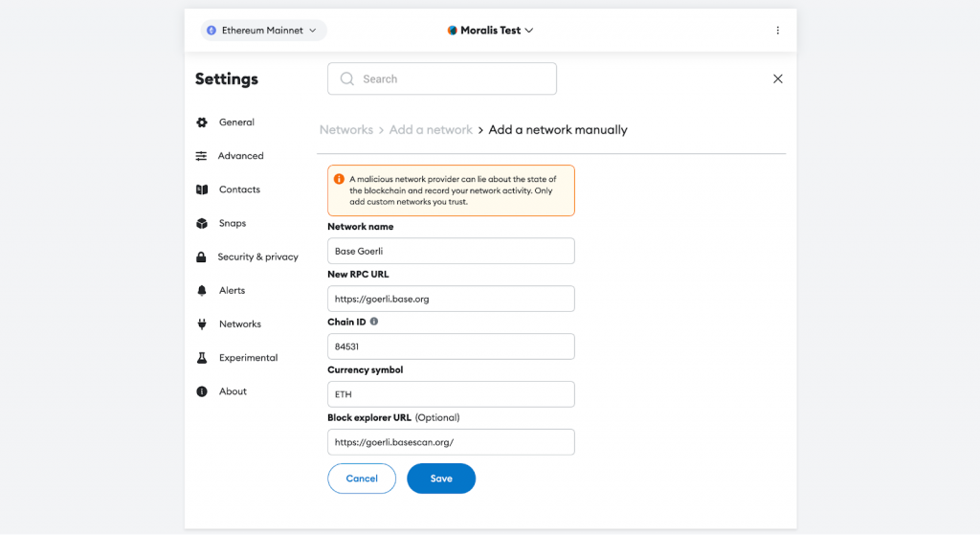Click the Alerts bell icon
The height and width of the screenshot is (535, 980).
(202, 291)
